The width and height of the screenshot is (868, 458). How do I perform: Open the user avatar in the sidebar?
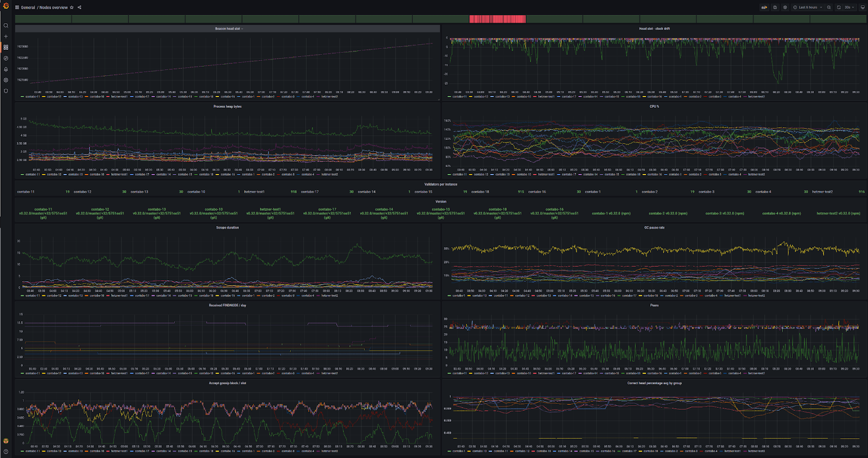pos(6,441)
